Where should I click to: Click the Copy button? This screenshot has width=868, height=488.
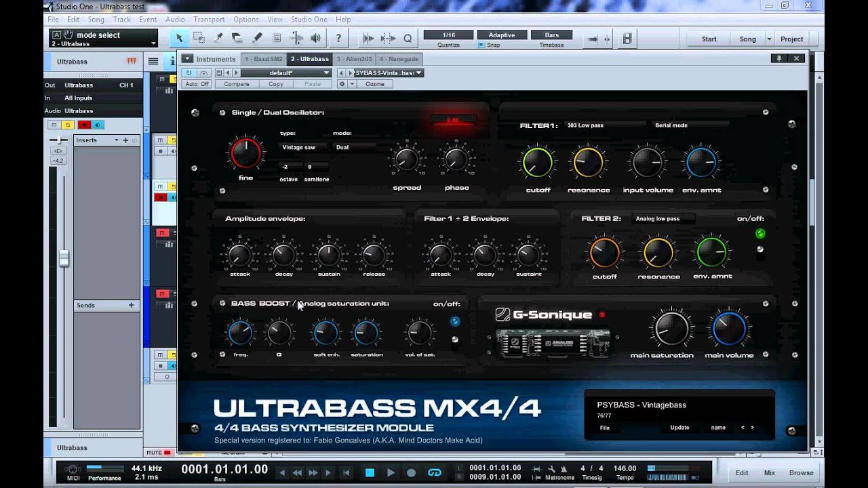tap(276, 84)
